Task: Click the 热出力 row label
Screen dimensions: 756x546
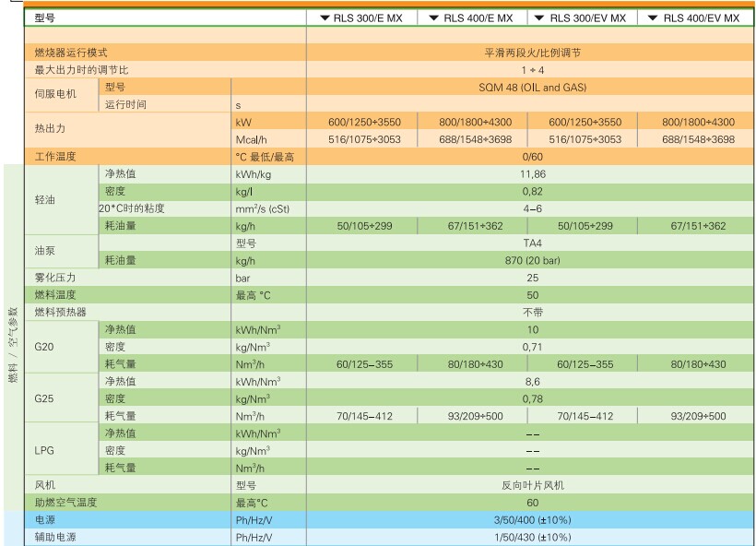Action: (x=50, y=128)
